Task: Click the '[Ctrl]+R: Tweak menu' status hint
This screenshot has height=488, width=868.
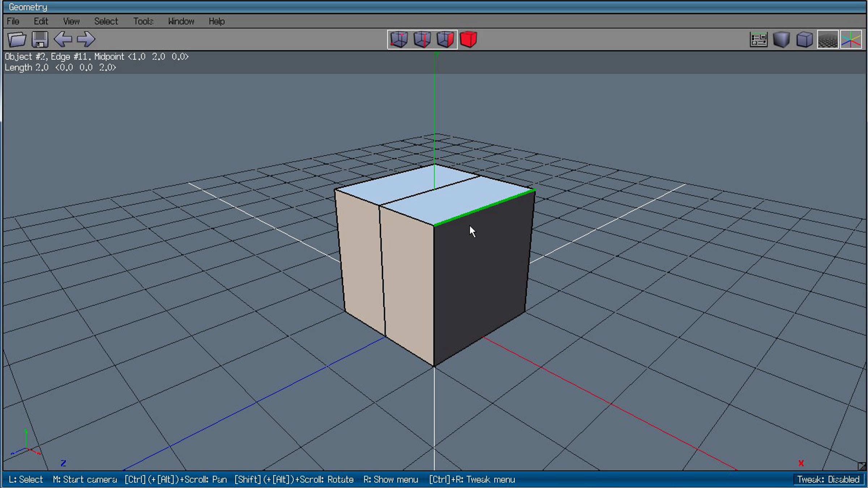Action: click(472, 479)
